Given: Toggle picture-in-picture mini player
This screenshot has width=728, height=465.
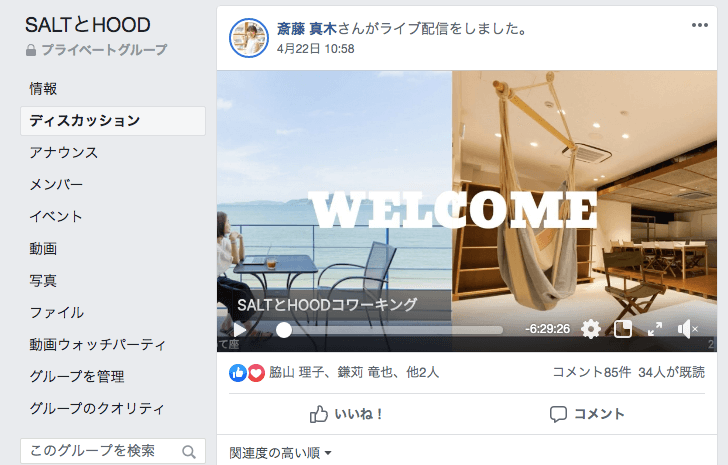Looking at the screenshot, I should coord(623,329).
